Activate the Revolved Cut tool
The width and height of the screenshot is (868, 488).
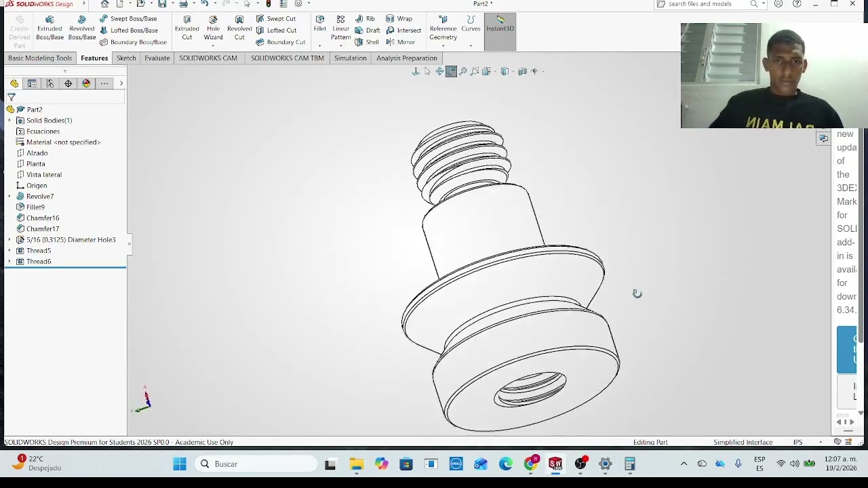(x=239, y=28)
